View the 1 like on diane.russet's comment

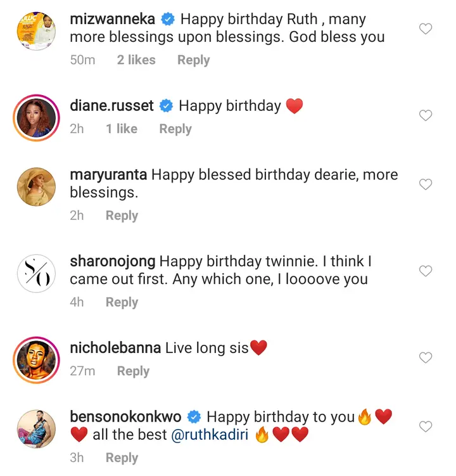(x=122, y=129)
